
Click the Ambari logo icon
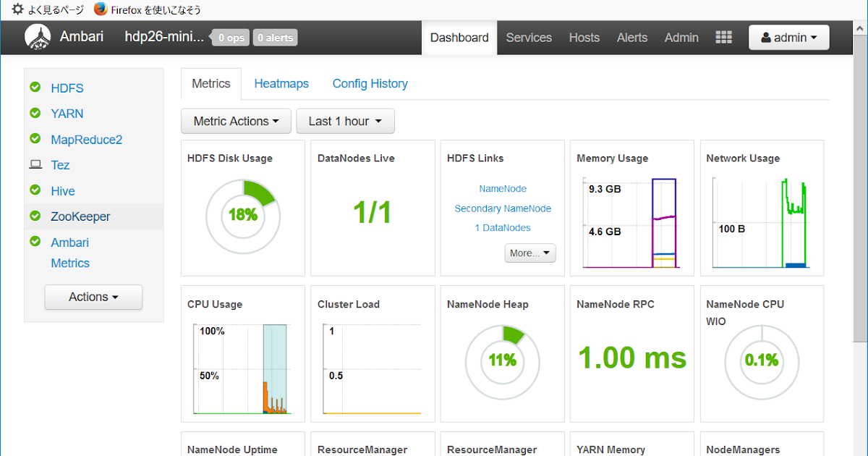pyautogui.click(x=37, y=37)
